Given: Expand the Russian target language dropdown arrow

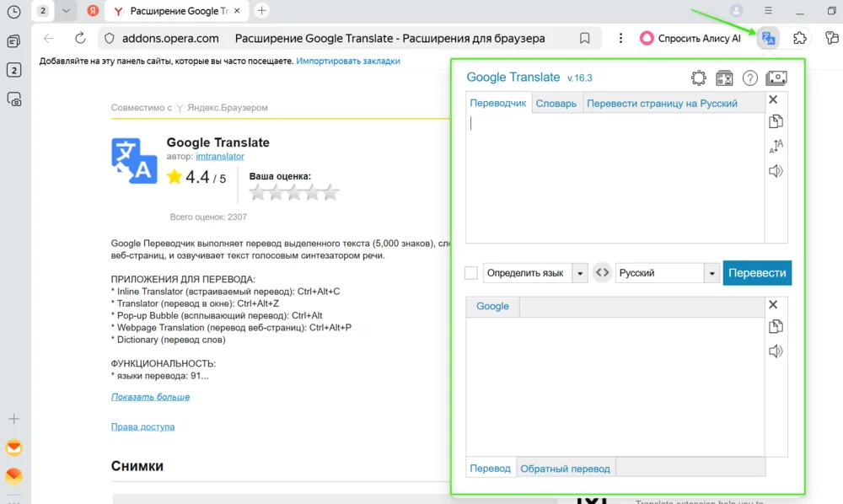Looking at the screenshot, I should click(x=711, y=273).
